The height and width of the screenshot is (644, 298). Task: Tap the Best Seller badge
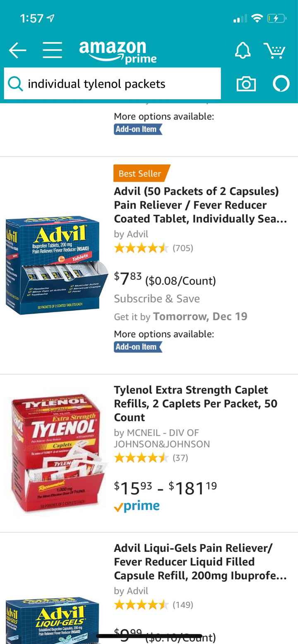point(140,174)
